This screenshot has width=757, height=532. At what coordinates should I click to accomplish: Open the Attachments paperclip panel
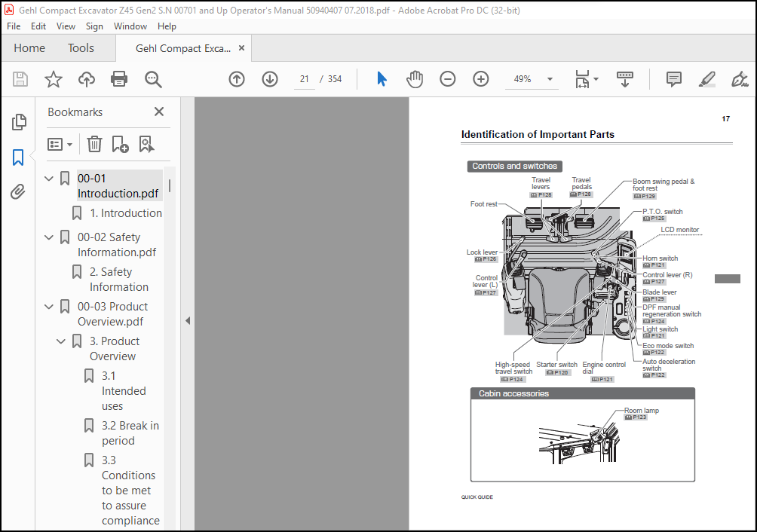18,192
